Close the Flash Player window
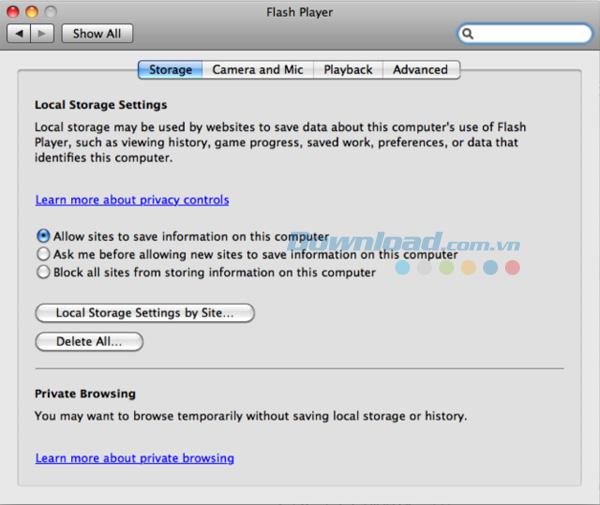The height and width of the screenshot is (505, 600). click(x=13, y=12)
